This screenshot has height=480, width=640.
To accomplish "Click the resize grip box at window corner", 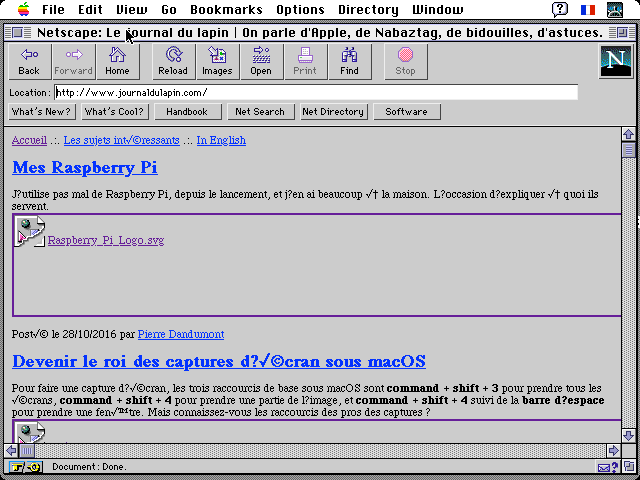I will point(629,466).
